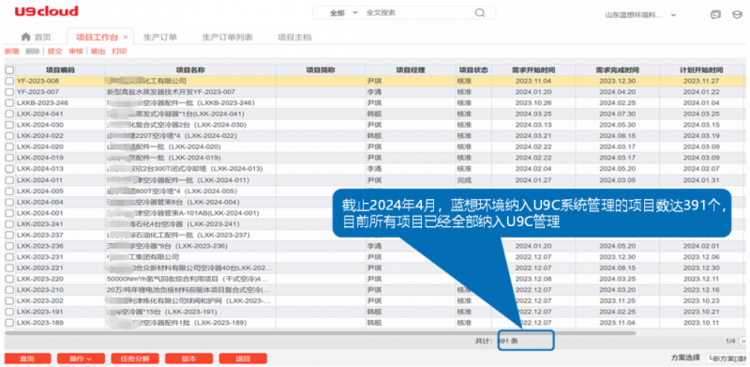Click project code LXK-2023-237
Viewport: 750px width, 367px height.
[x=40, y=235]
